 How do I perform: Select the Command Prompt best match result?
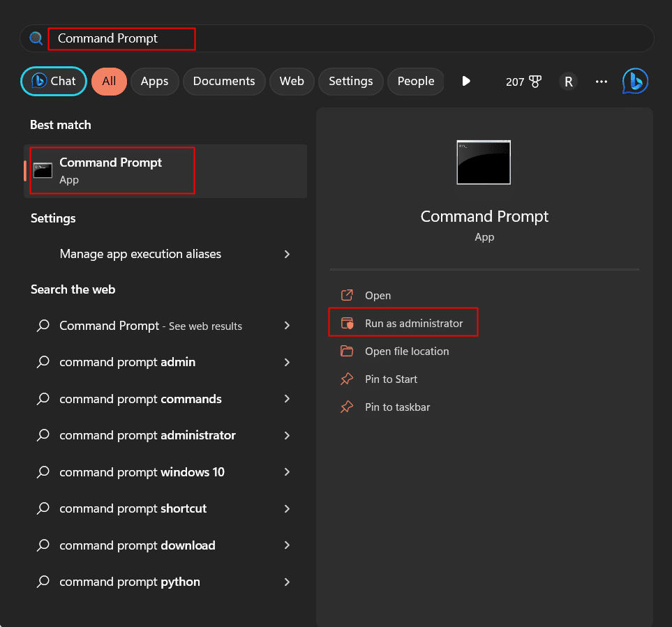(165, 171)
